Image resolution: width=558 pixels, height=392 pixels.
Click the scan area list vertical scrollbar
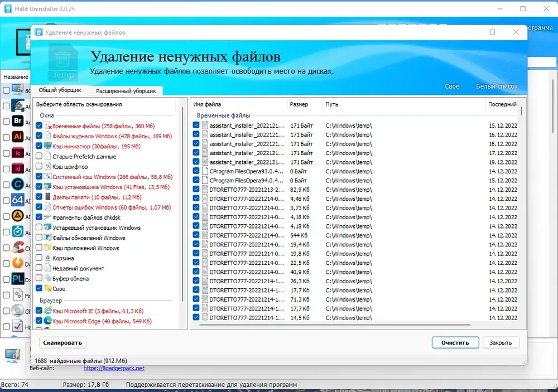[x=183, y=203]
